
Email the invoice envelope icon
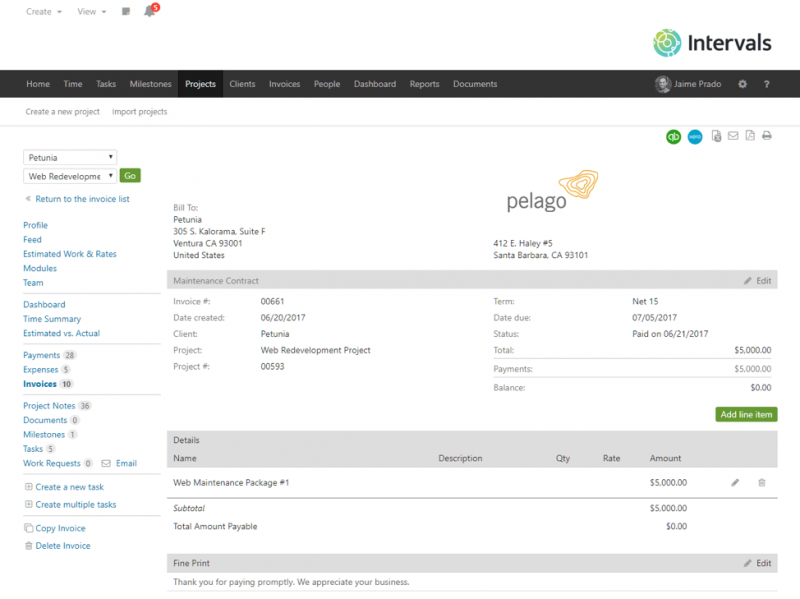pyautogui.click(x=733, y=136)
